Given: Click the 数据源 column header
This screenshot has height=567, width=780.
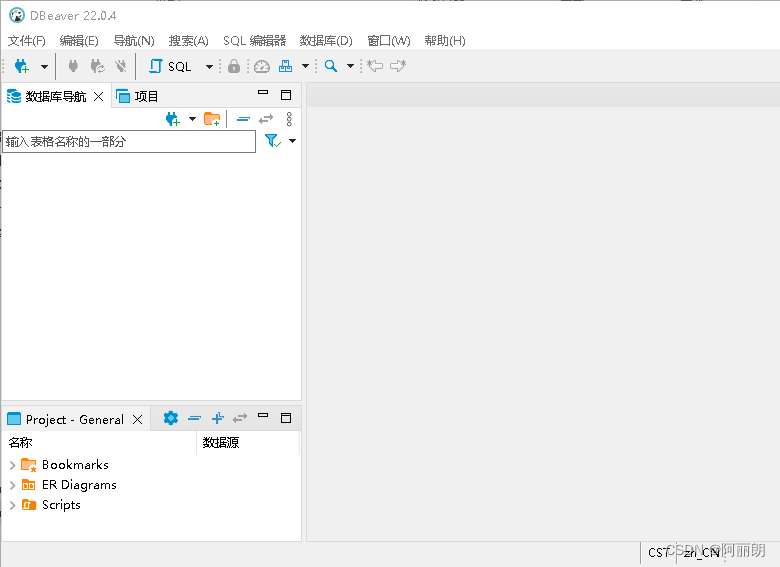Looking at the screenshot, I should click(x=248, y=443).
